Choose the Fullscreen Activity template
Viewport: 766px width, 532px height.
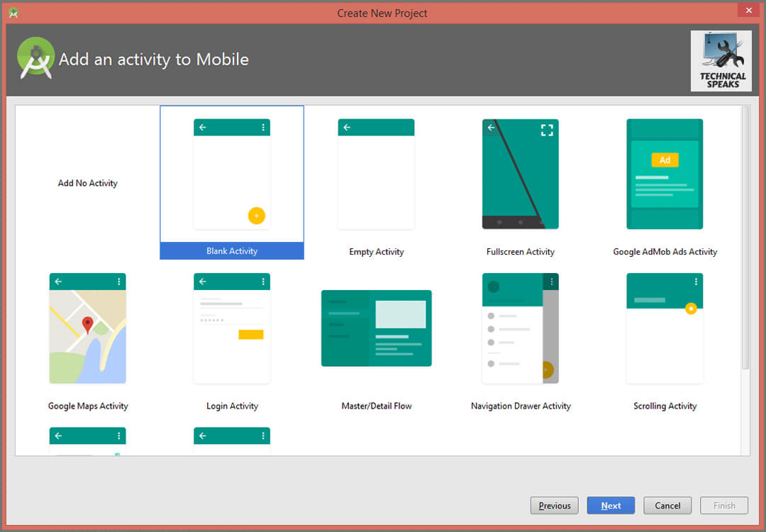[520, 174]
